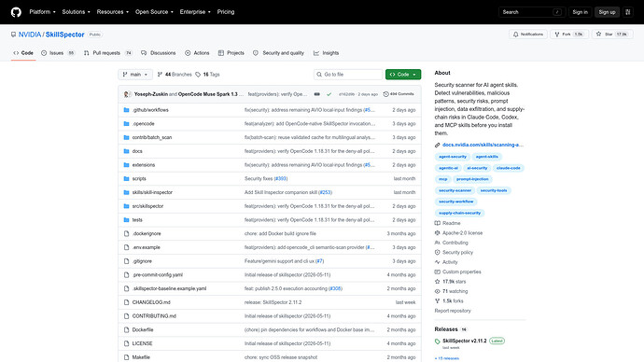The height and width of the screenshot is (362, 644).
Task: Click the Pricing link
Action: 226,12
